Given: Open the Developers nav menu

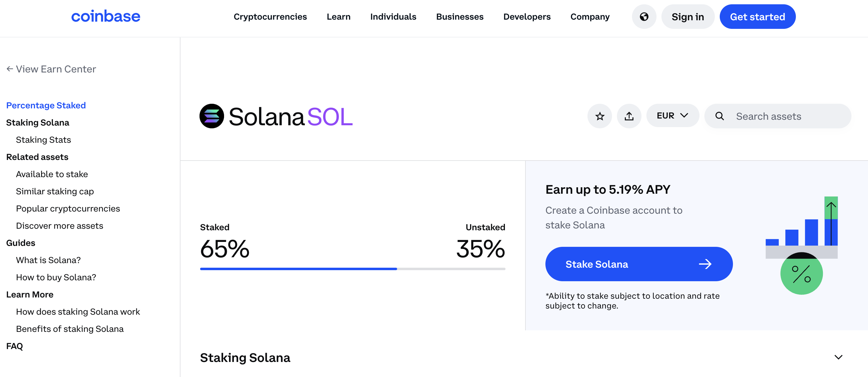Looking at the screenshot, I should 527,17.
